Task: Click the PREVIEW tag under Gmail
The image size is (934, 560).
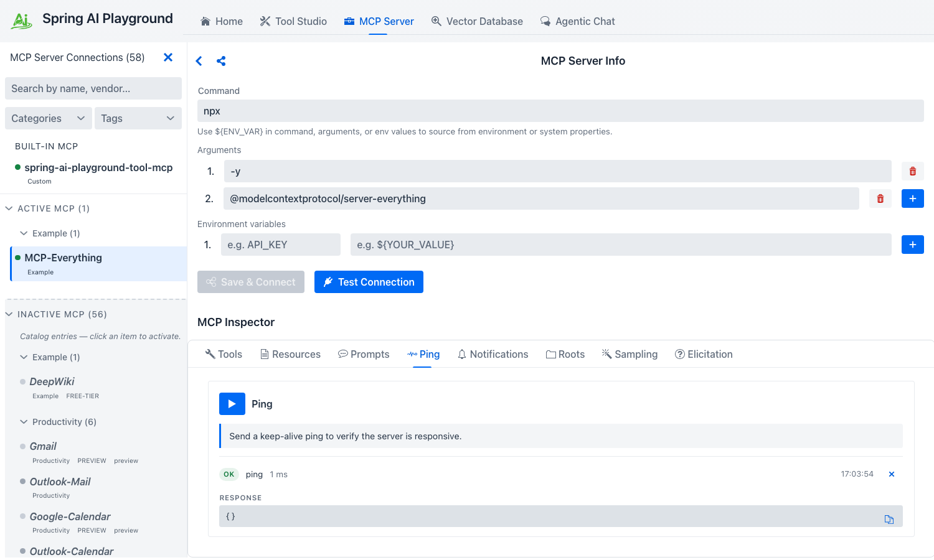Action: pyautogui.click(x=92, y=461)
